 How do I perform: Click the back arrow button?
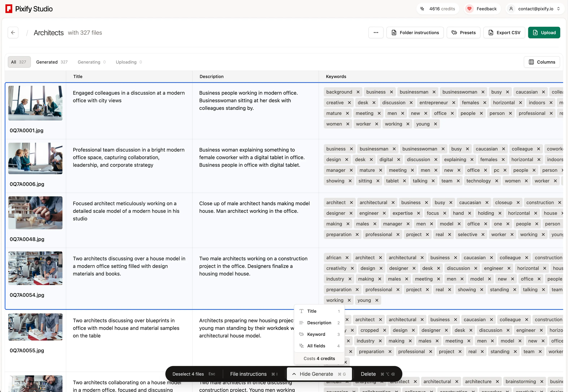13,32
